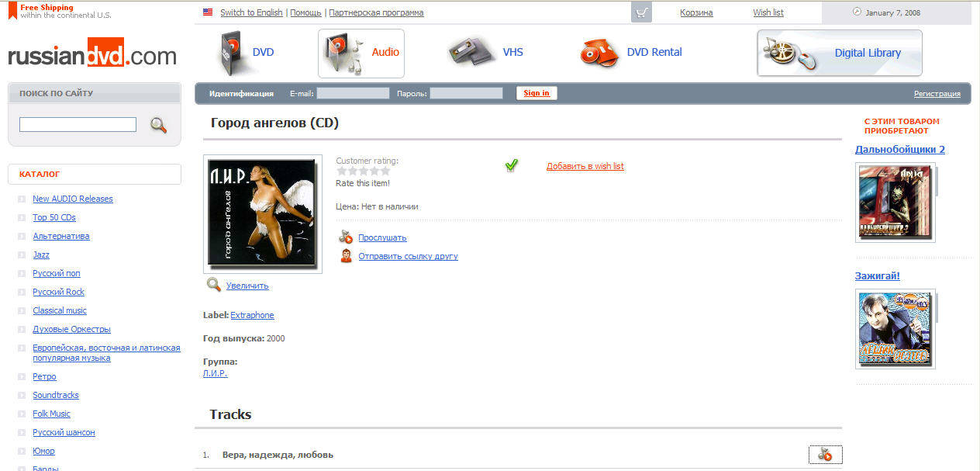Open the Soundtracks category
The image size is (980, 471).
click(x=56, y=395)
